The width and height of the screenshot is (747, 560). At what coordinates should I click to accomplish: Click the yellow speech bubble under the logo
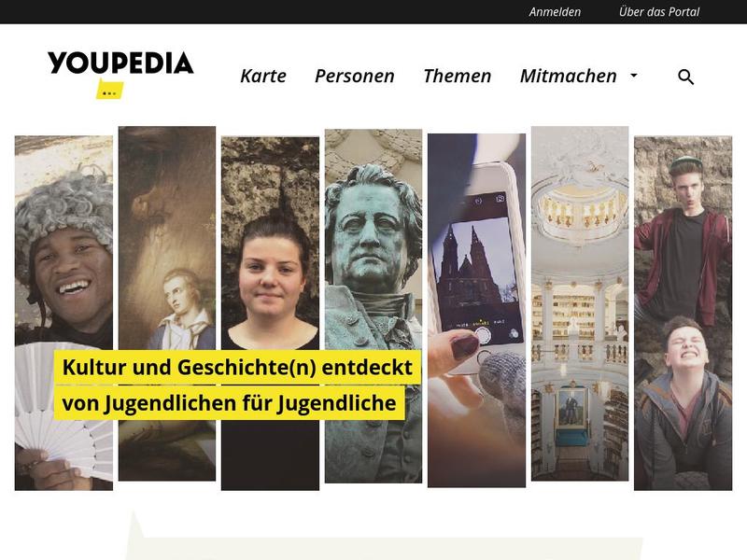(109, 89)
